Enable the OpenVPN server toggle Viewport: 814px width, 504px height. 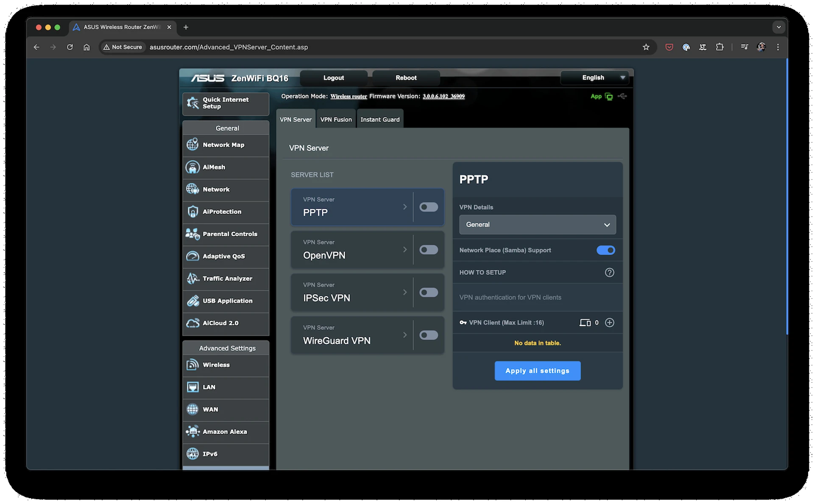429,250
